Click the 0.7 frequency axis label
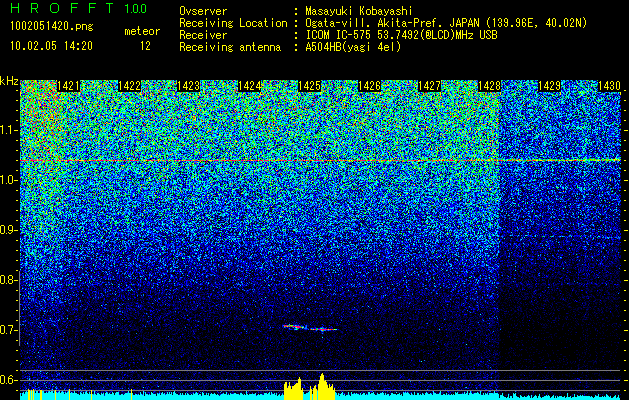Viewport: 629px width, 400px height. click(x=9, y=330)
